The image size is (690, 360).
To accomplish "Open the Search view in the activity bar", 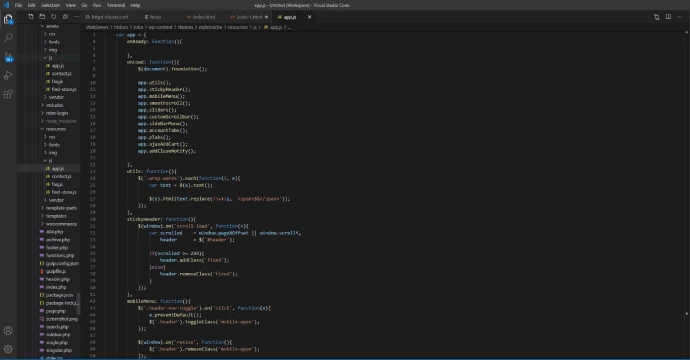I will (8, 38).
